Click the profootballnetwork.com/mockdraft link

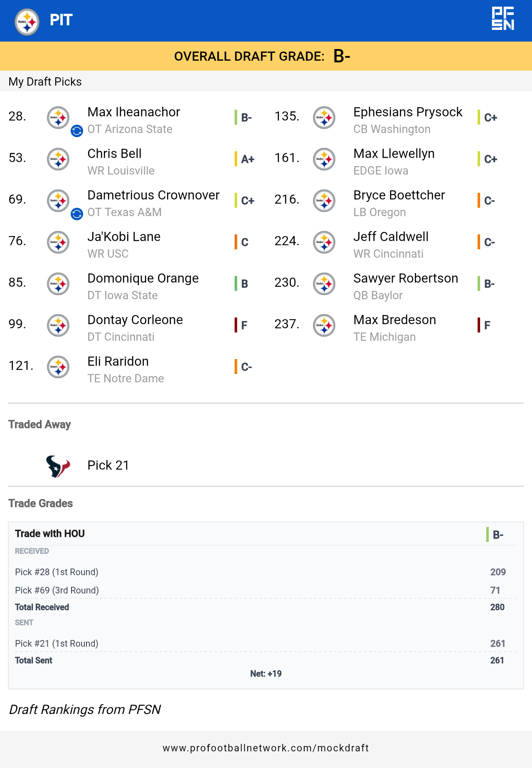click(x=266, y=748)
